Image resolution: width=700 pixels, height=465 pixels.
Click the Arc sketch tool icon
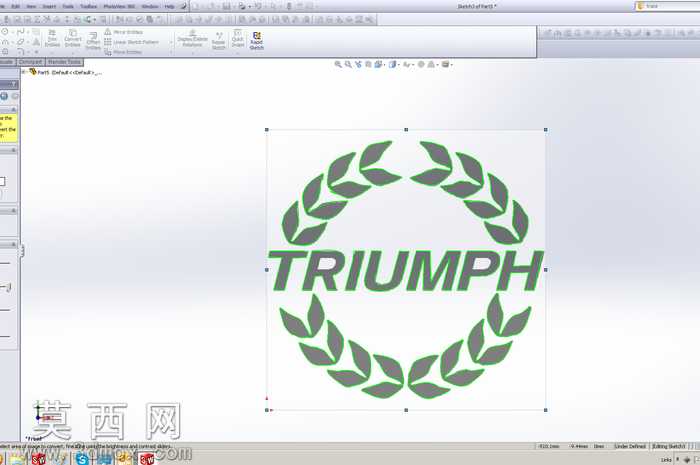5,42
